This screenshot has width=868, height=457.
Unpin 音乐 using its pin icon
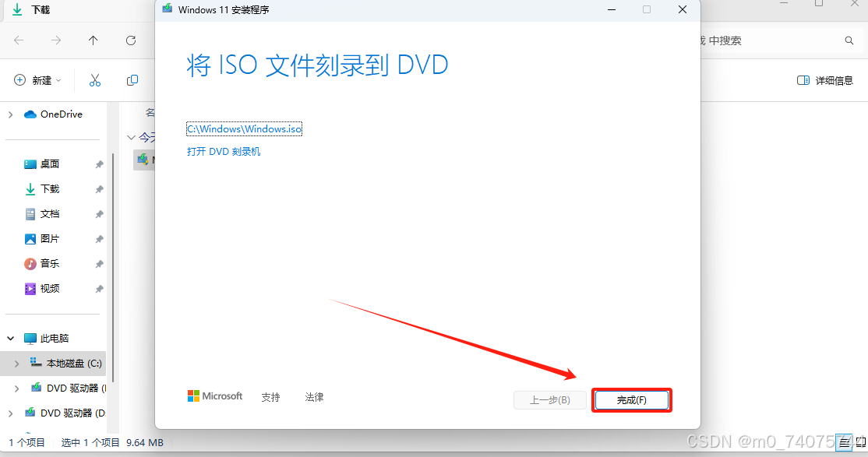99,264
